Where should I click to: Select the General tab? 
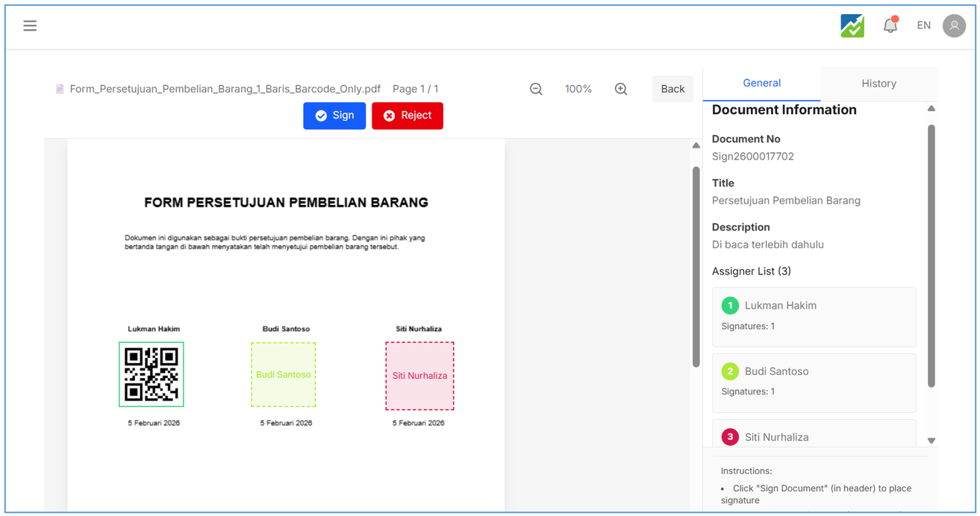(761, 84)
